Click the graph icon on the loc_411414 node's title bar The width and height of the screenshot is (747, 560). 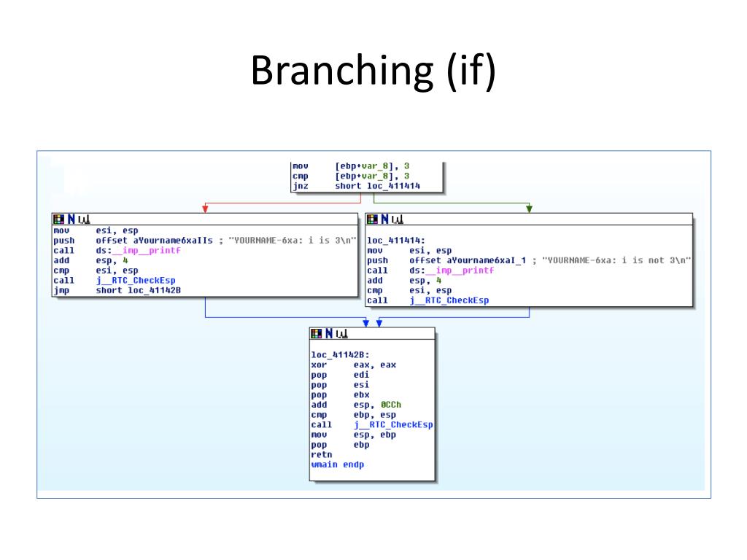398,219
